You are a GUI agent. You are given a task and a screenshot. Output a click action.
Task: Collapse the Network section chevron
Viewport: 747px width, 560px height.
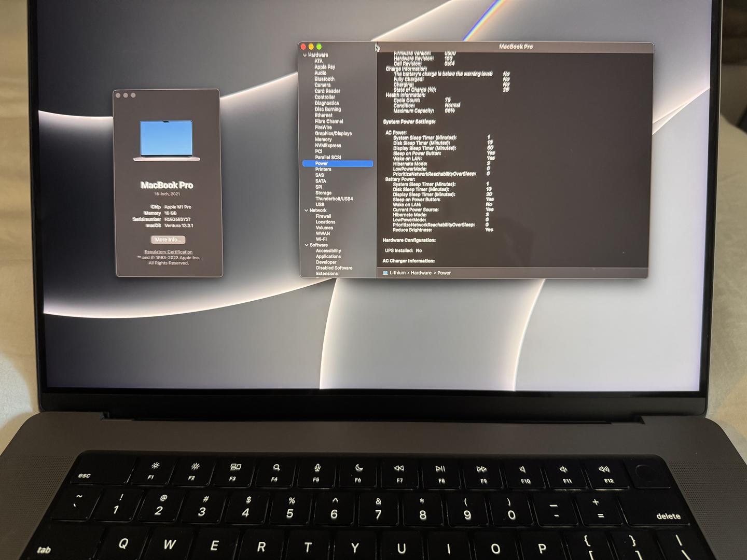306,211
